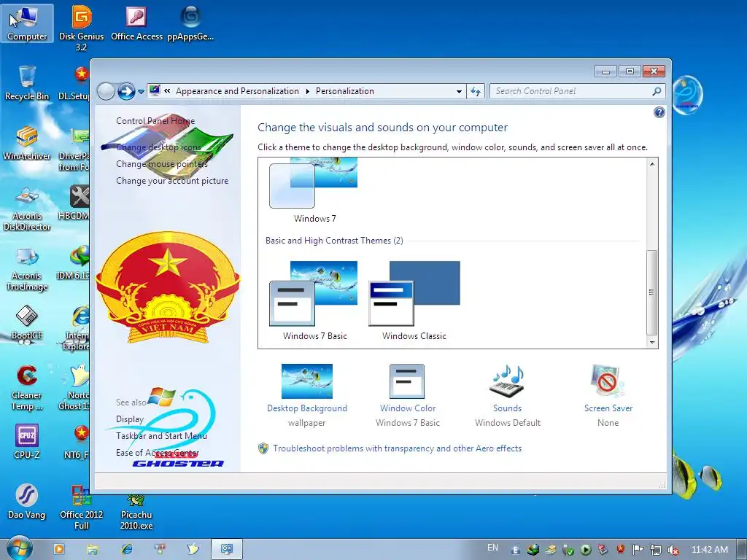The height and width of the screenshot is (560, 747).
Task: Click Troubleshoot problems with transparency link
Action: [397, 448]
